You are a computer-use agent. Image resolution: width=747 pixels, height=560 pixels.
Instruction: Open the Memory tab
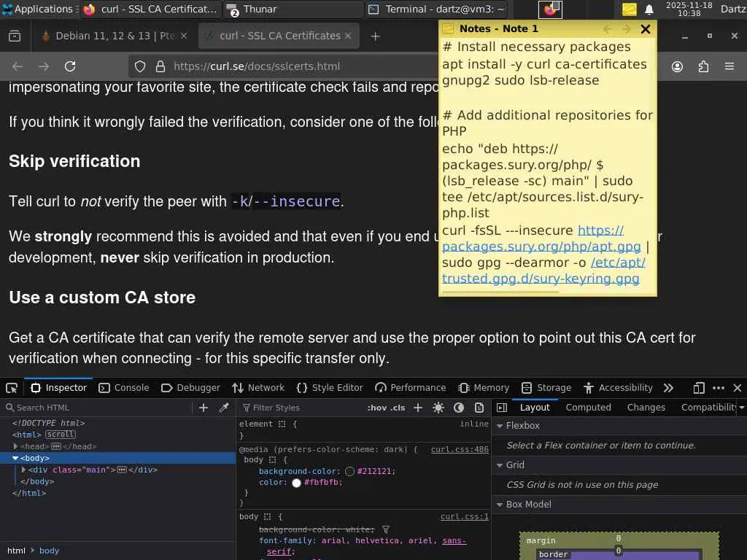coord(484,388)
